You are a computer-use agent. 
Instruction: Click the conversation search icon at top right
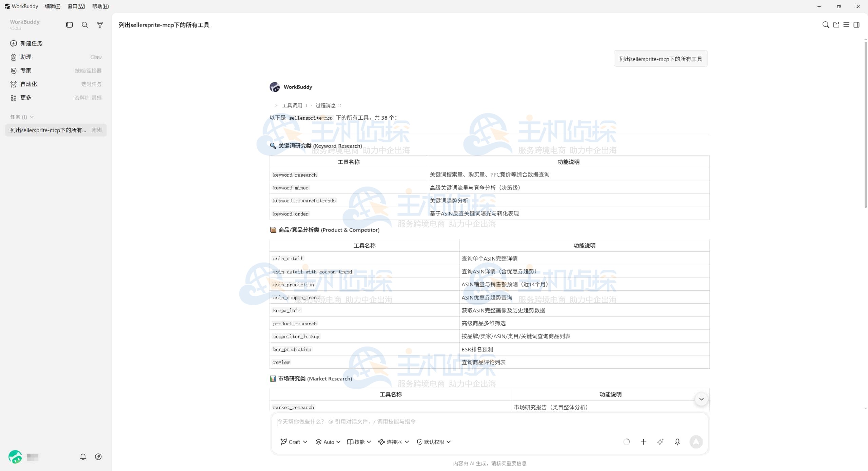[x=826, y=25]
